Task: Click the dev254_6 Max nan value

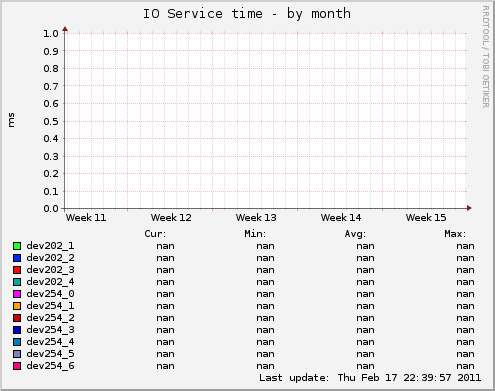Action: [465, 366]
